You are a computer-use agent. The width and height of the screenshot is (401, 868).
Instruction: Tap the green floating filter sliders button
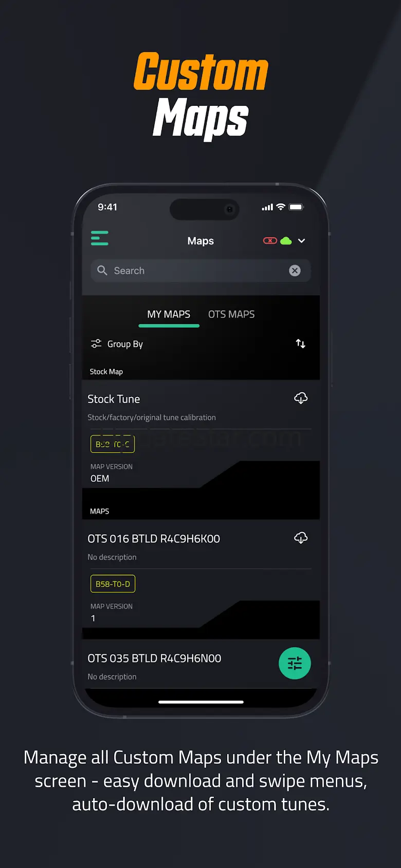click(295, 664)
